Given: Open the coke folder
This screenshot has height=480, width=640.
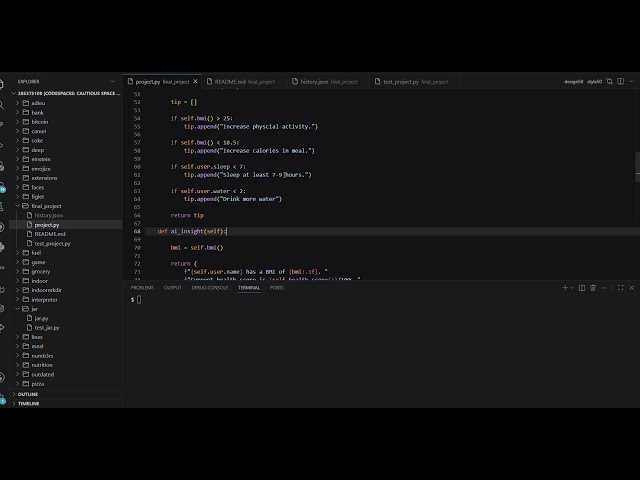Looking at the screenshot, I should click(37, 141).
